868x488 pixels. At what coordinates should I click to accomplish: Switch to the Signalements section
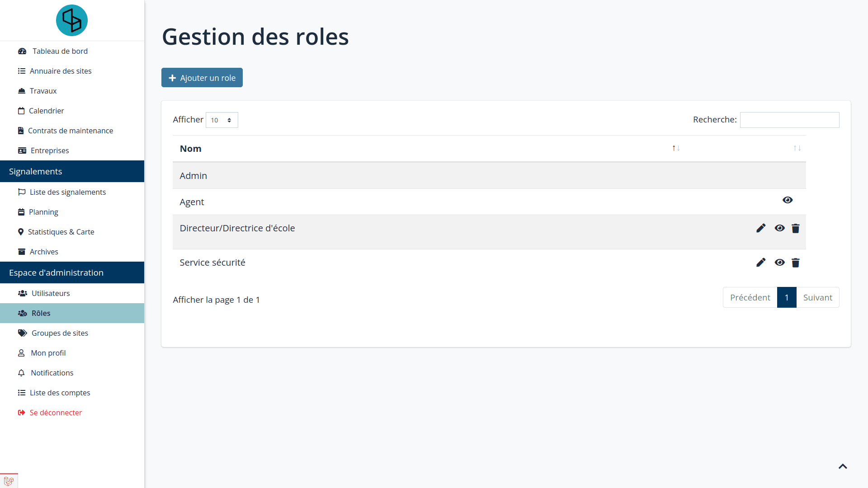coord(35,171)
